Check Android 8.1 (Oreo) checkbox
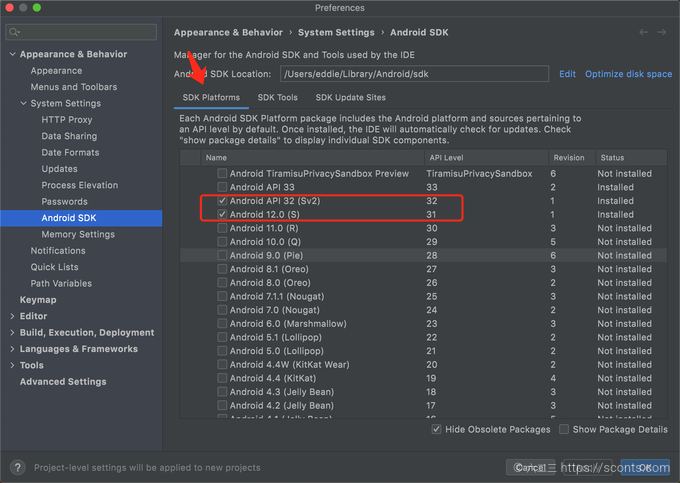 point(222,269)
